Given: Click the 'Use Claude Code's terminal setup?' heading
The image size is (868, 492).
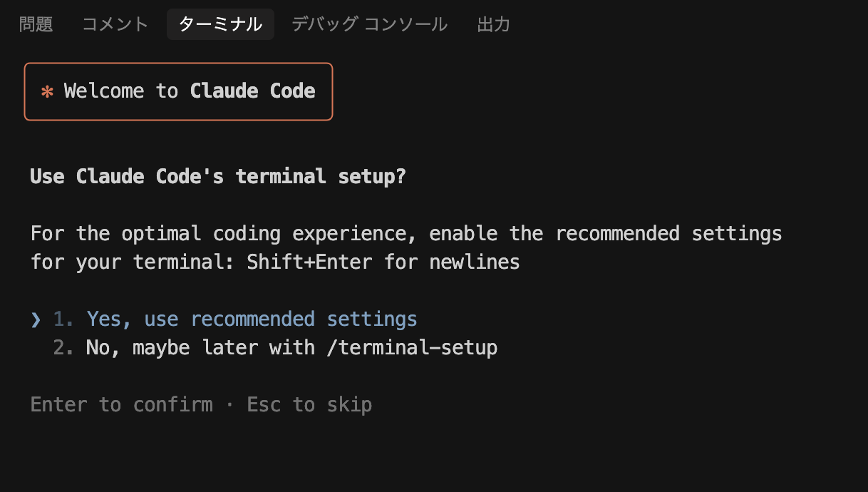Looking at the screenshot, I should click(x=217, y=176).
